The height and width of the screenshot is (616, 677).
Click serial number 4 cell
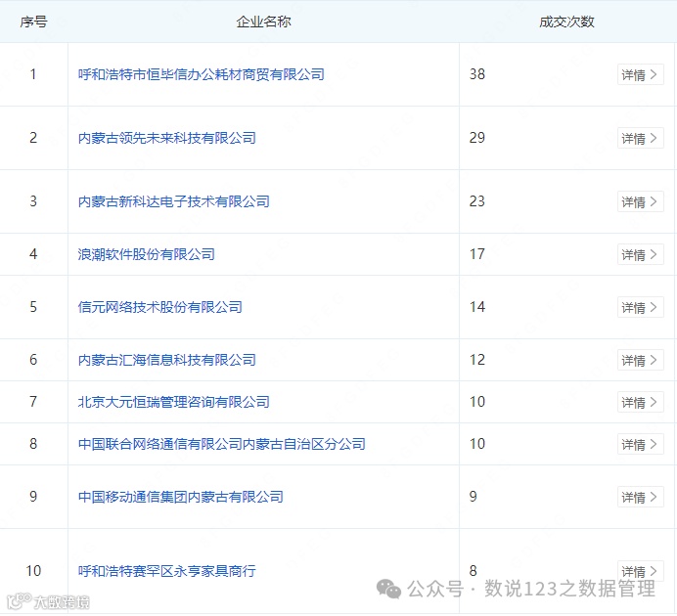point(33,254)
